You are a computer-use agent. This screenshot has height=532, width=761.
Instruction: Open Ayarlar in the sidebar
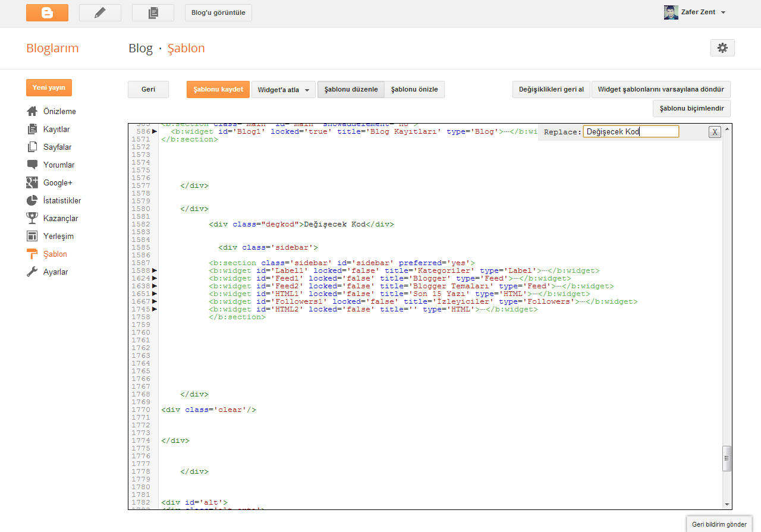pos(56,272)
